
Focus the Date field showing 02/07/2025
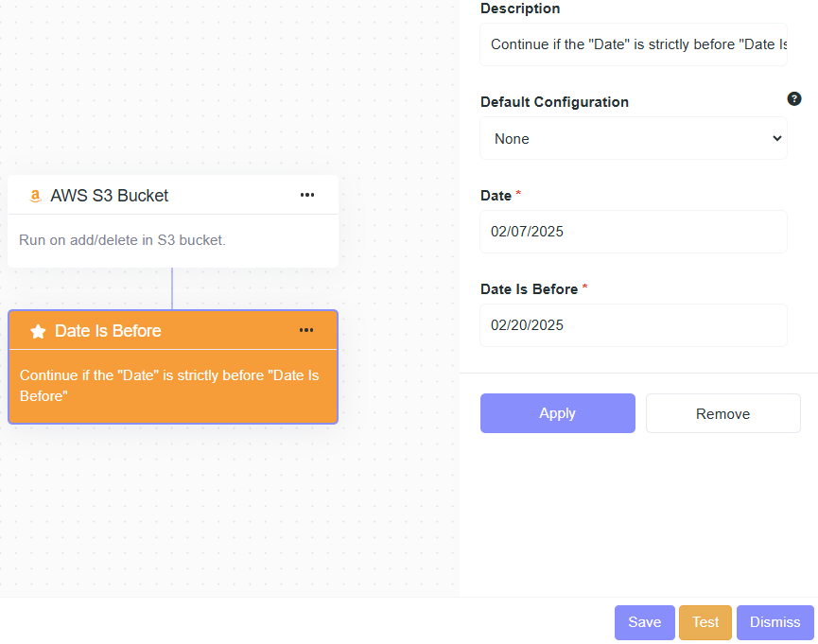[x=634, y=232]
